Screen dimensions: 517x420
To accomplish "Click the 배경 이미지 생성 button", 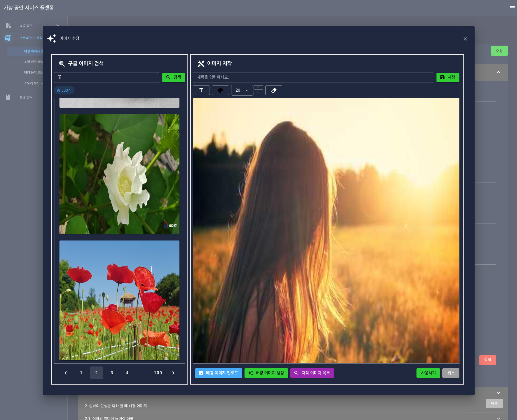I will 266,373.
